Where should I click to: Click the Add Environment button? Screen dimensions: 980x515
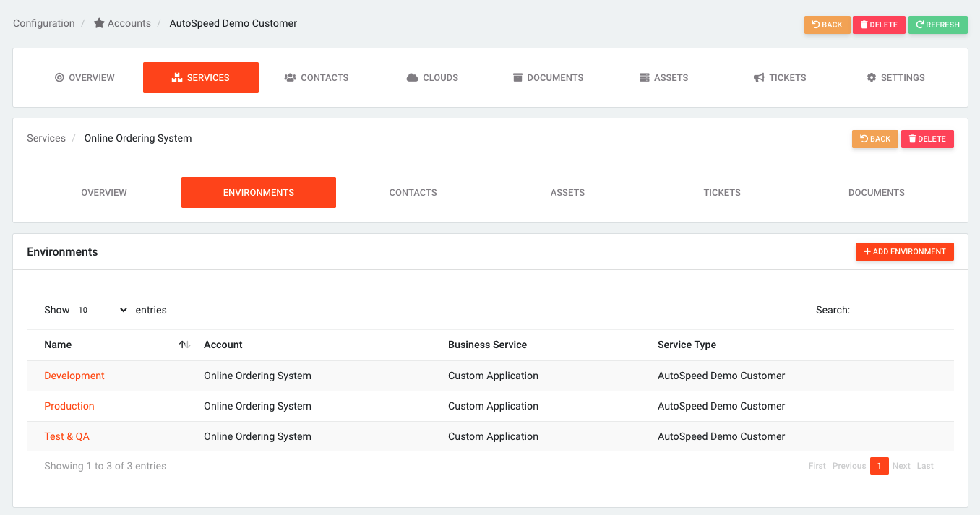(905, 251)
